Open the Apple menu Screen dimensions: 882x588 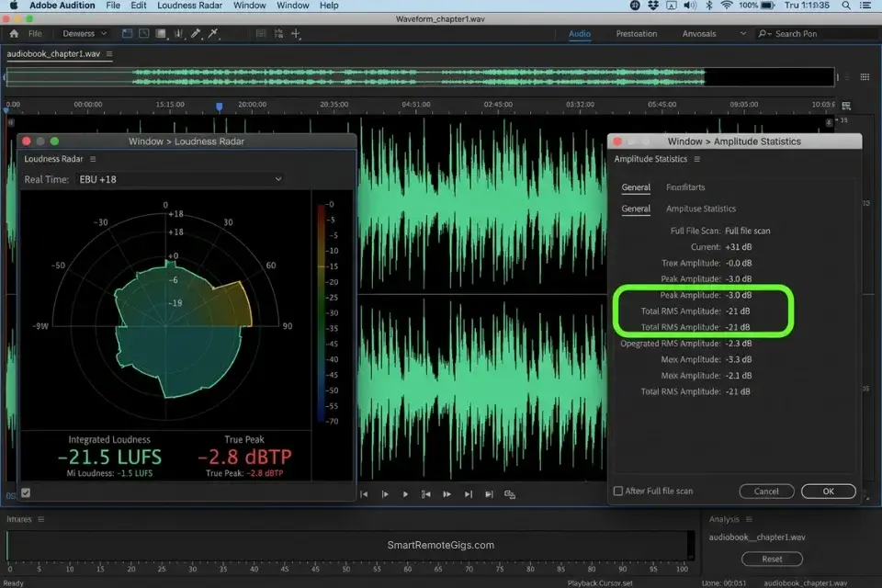click(x=14, y=6)
